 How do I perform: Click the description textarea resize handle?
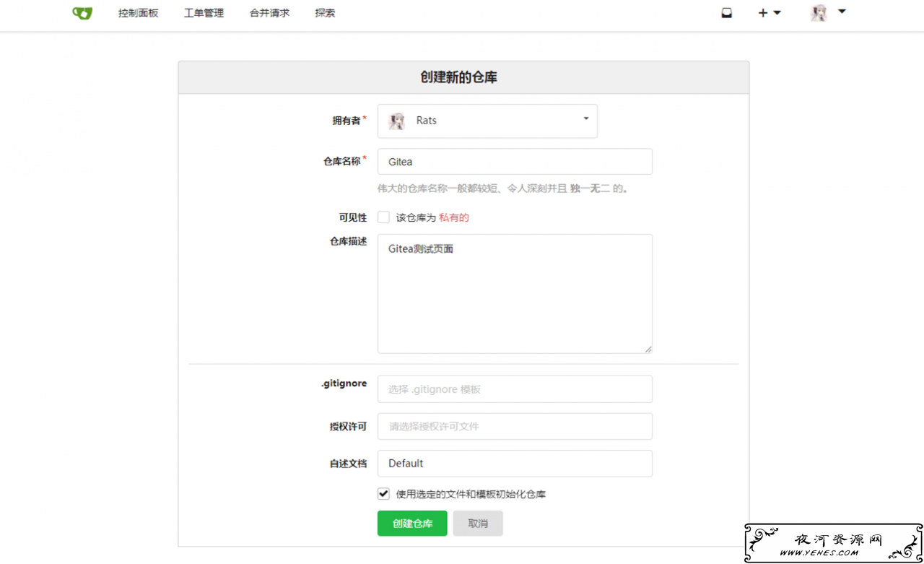tap(648, 349)
